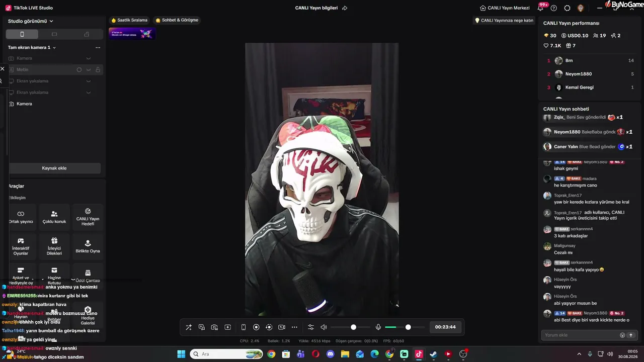Open the İzleyici Dilekleri tool

pos(54,246)
